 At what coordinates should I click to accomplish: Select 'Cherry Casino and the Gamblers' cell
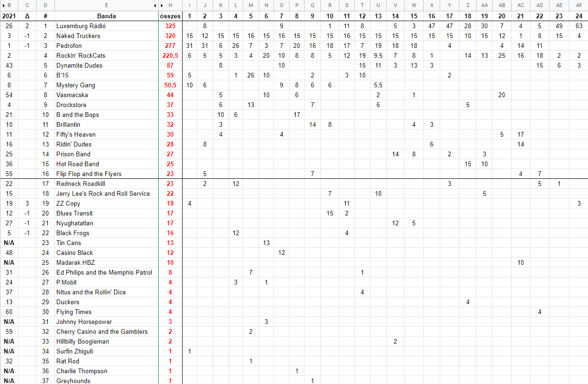[x=102, y=331]
